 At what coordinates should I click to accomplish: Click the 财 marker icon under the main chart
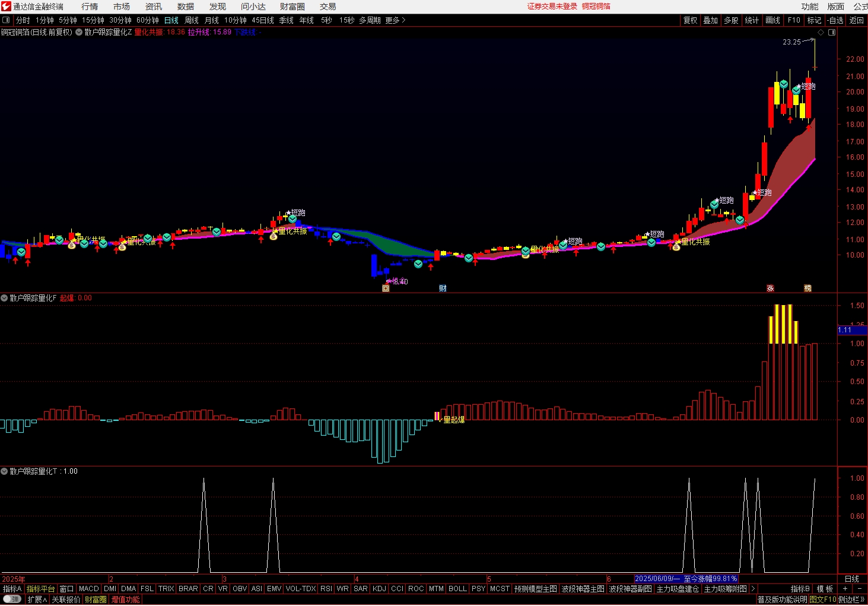[x=443, y=288]
